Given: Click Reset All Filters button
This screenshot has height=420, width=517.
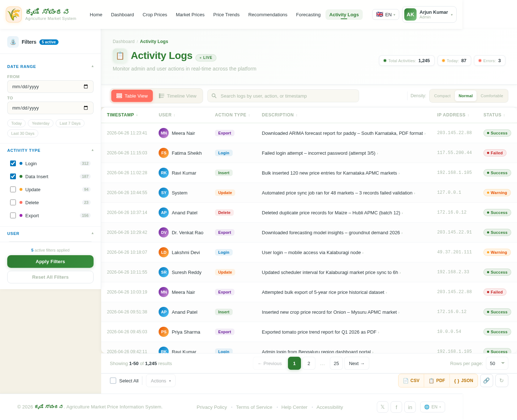Looking at the screenshot, I should pyautogui.click(x=50, y=277).
